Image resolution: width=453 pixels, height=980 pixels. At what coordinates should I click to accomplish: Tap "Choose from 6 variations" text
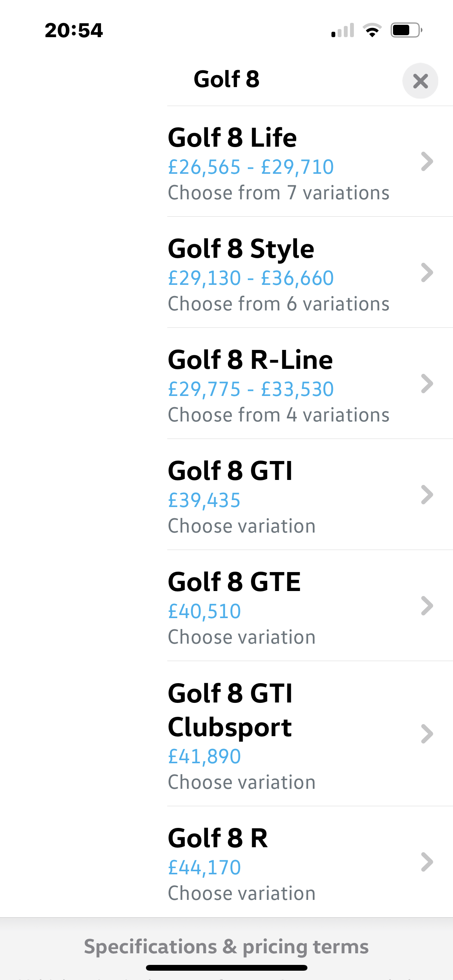coord(279,304)
